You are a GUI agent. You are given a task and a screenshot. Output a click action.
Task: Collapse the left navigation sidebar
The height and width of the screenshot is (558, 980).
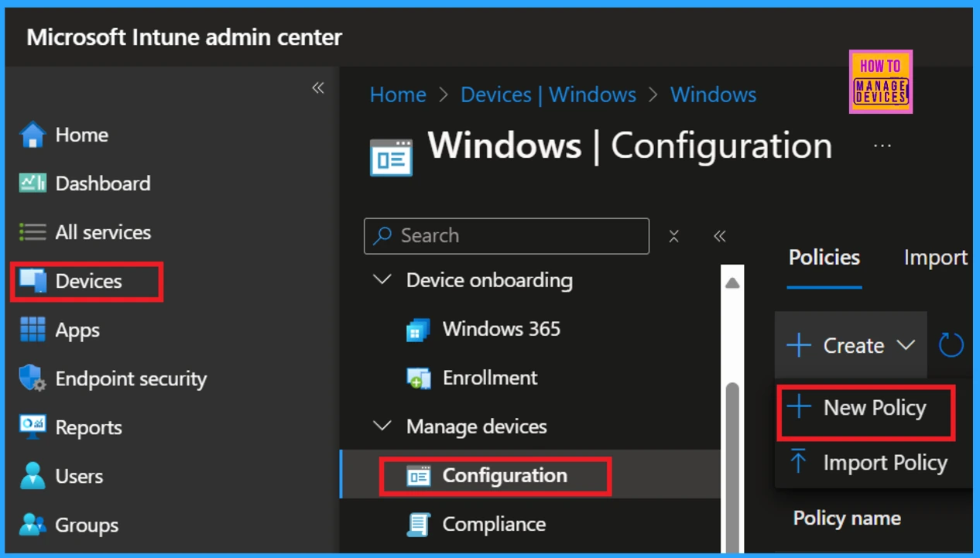click(318, 87)
